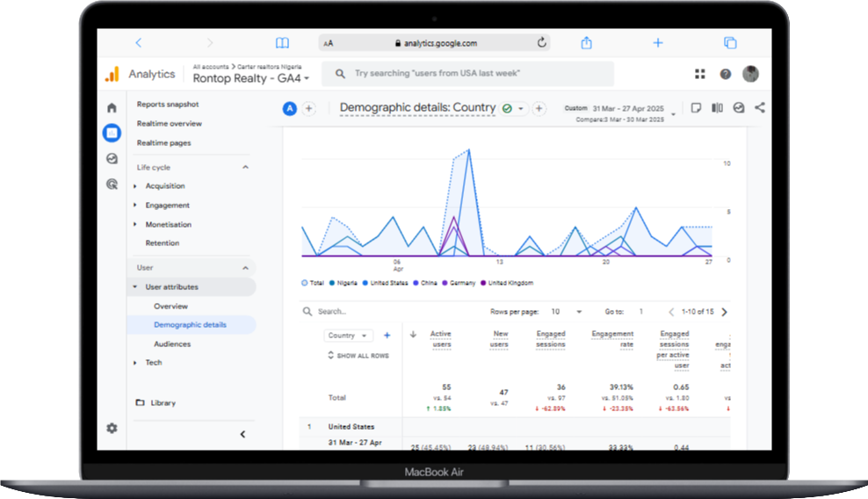Screen dimensions: 868x499
Task: Open the help question mark icon
Action: (725, 74)
